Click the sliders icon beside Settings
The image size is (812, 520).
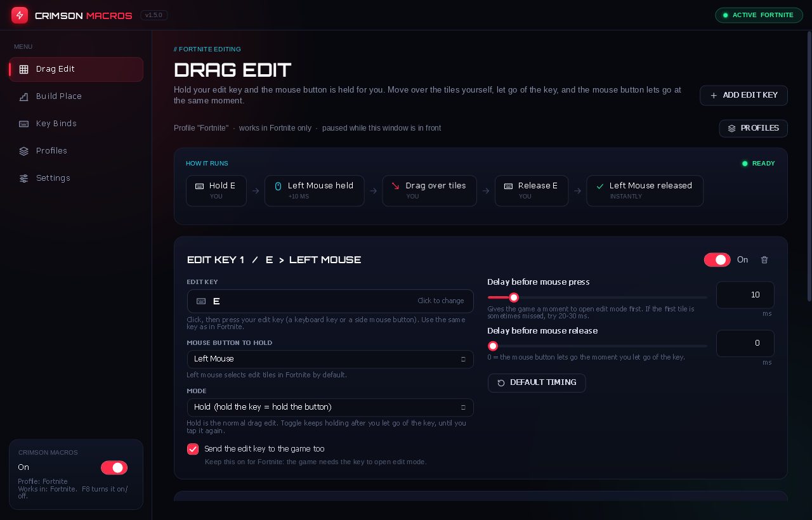(23, 178)
